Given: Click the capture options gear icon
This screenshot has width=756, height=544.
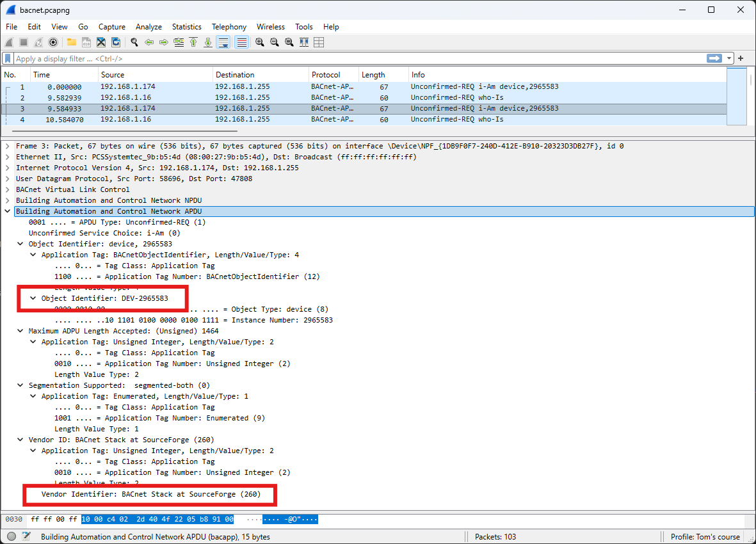Looking at the screenshot, I should pyautogui.click(x=53, y=42).
